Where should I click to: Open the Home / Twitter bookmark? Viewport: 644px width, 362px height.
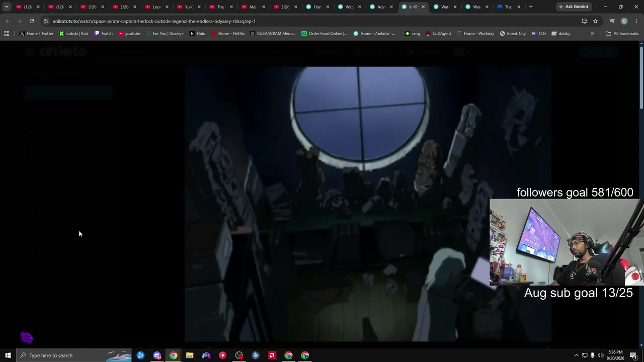(x=36, y=34)
